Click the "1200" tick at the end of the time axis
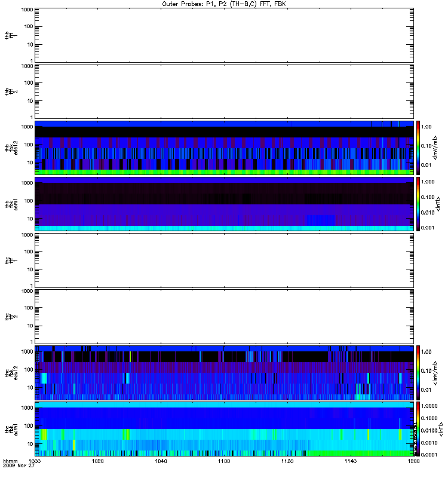 click(413, 461)
